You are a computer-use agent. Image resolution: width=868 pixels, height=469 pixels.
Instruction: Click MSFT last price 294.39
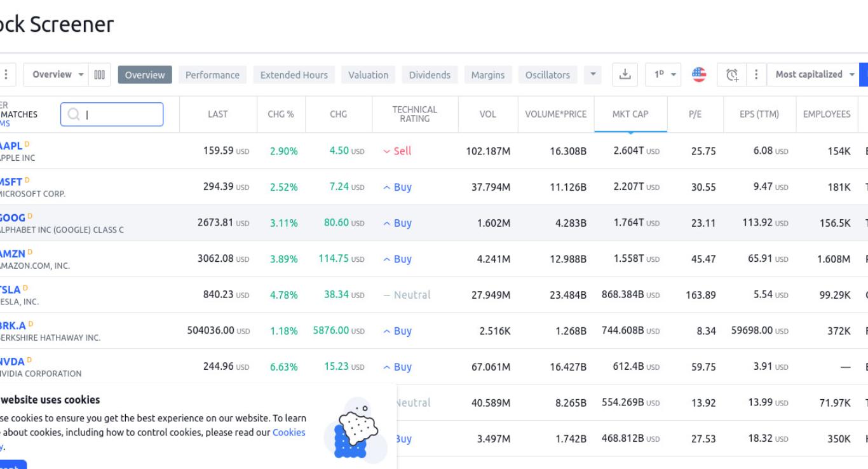[x=226, y=187]
